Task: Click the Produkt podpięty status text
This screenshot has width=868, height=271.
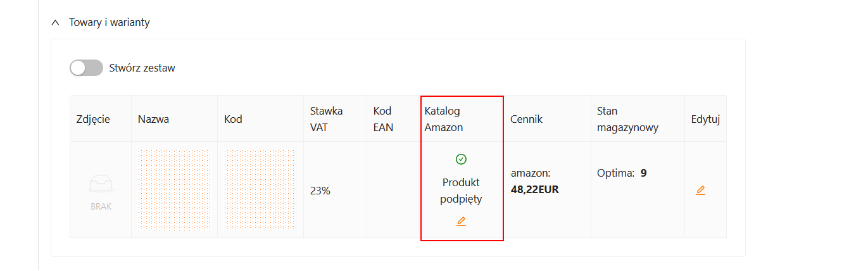Action: tap(462, 191)
